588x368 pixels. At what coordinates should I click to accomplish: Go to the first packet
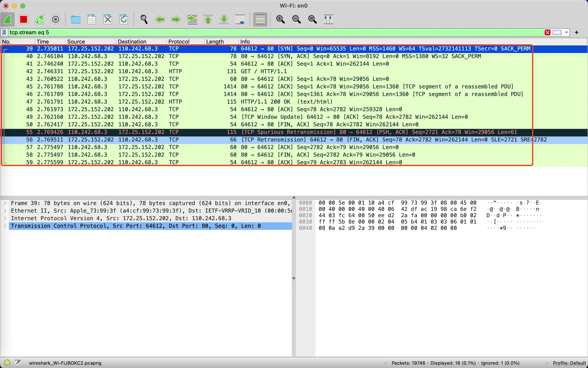208,19
